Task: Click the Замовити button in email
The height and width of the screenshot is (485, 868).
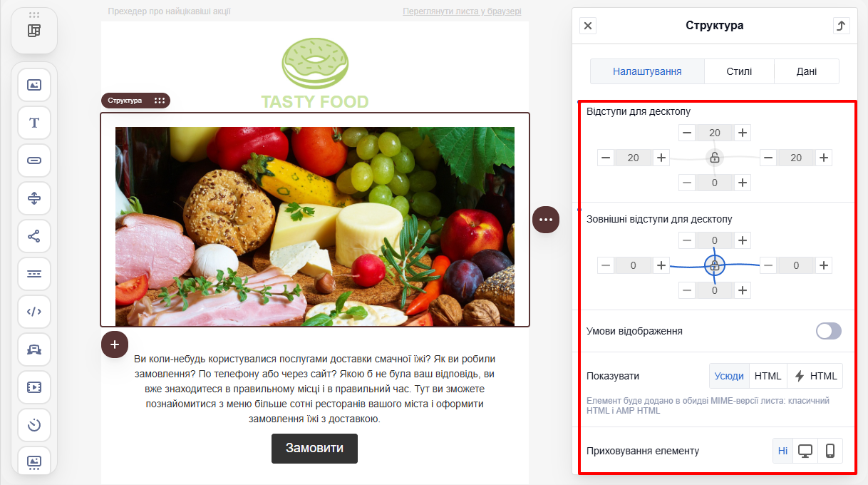Action: pyautogui.click(x=314, y=449)
